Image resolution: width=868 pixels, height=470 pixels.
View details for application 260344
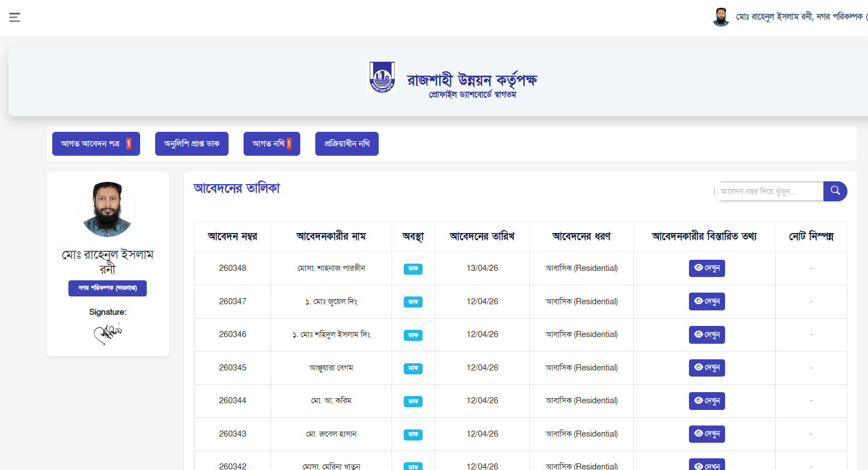click(706, 400)
